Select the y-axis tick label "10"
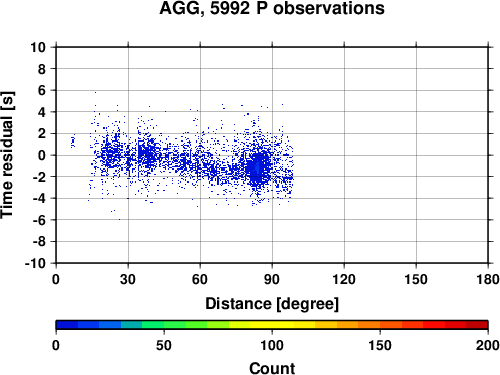Image resolution: width=500 pixels, height=375 pixels. click(x=38, y=47)
